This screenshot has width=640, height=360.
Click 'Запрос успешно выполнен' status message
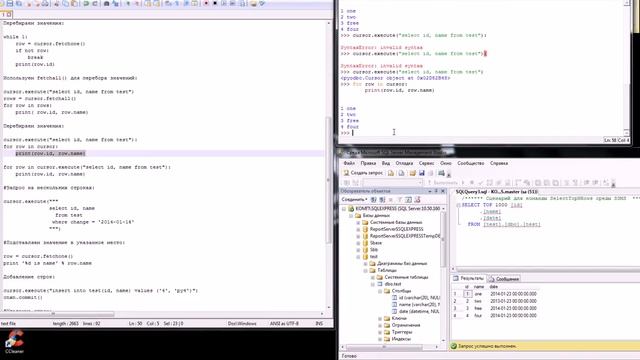[487, 346]
